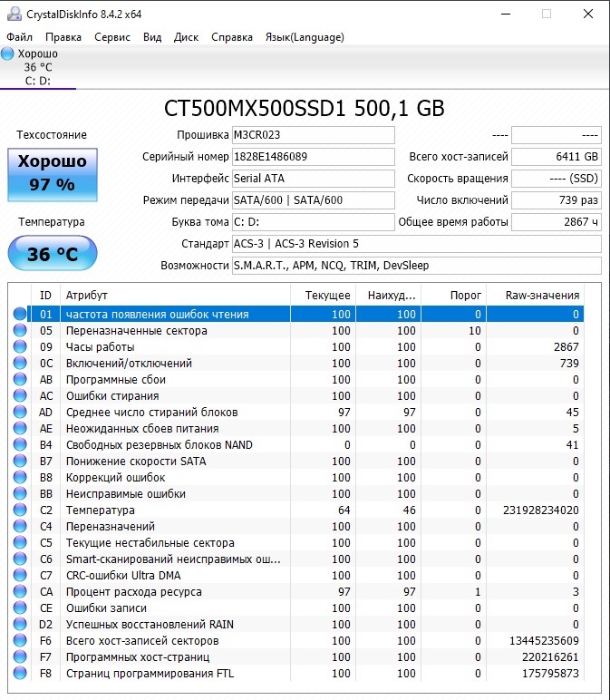
Task: Click status circle for C6 Smart-сканирований row
Action: coord(20,559)
